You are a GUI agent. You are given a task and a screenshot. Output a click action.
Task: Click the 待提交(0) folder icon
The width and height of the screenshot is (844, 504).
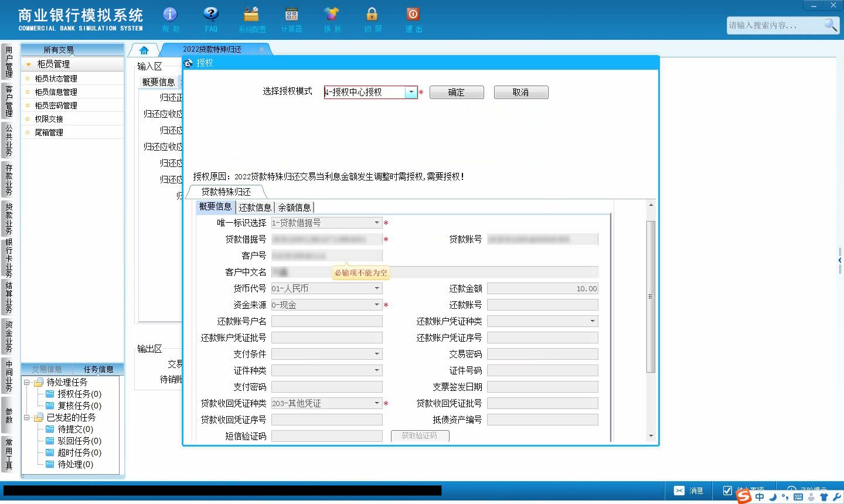(50, 429)
